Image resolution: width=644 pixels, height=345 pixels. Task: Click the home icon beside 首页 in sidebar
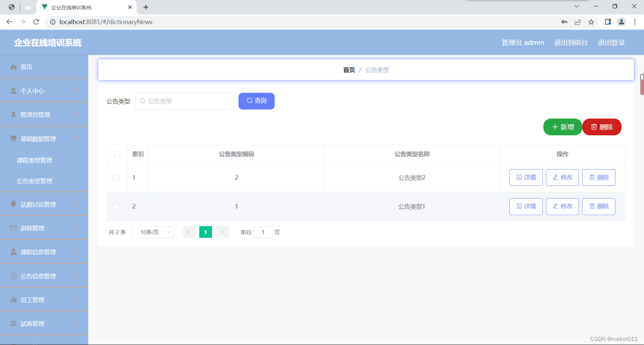coord(13,67)
